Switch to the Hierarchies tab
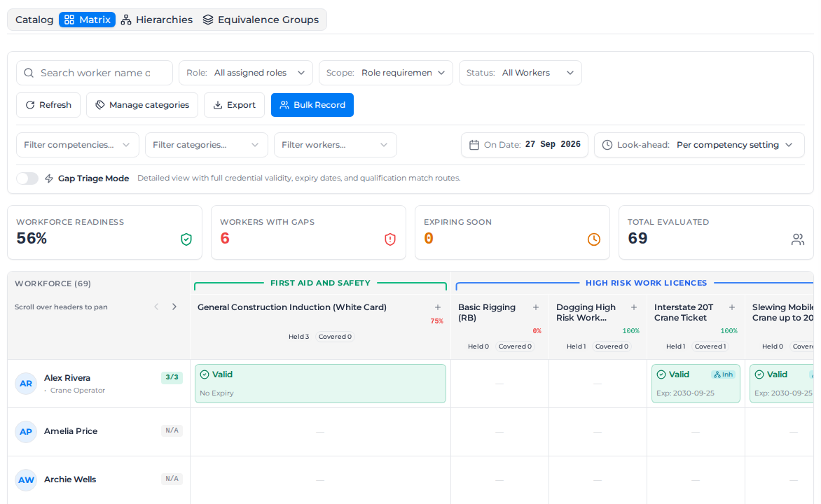Screen dimensions: 821x504 tap(156, 20)
